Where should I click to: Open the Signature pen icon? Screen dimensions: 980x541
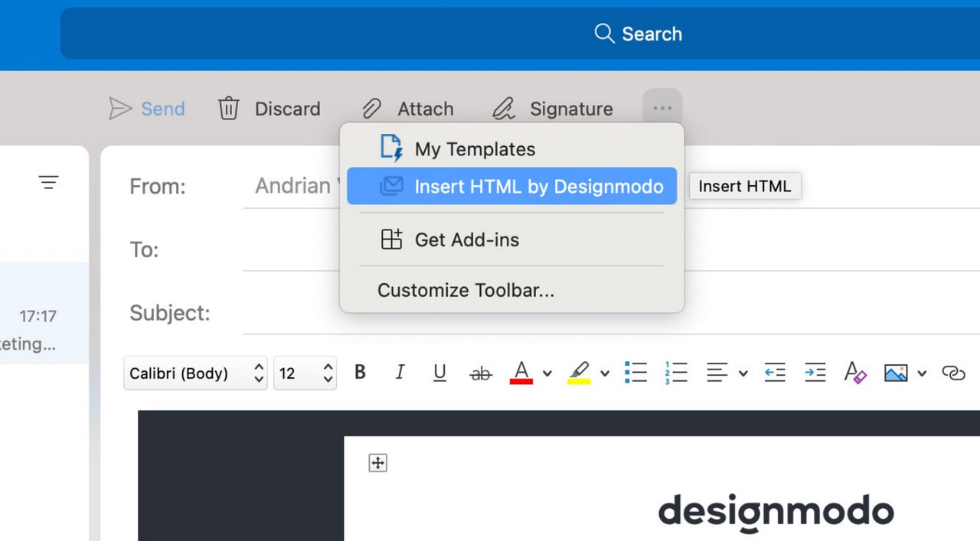[503, 109]
